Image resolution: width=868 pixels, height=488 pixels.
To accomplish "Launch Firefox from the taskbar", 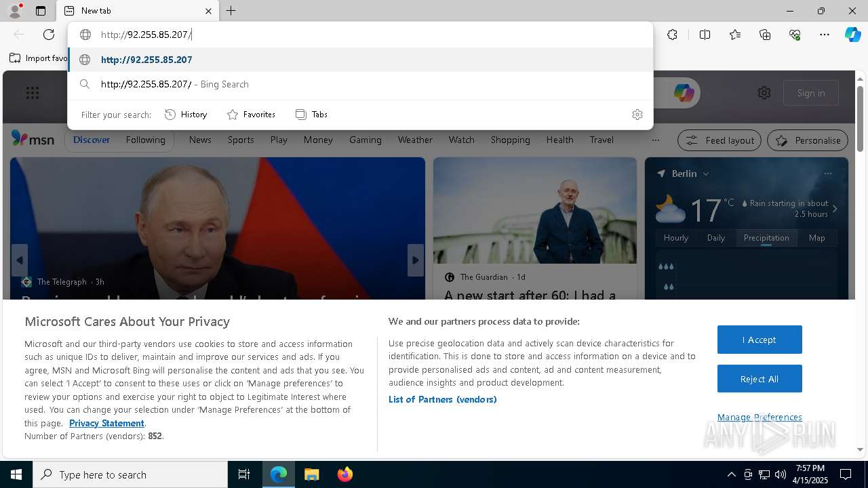I will pyautogui.click(x=345, y=474).
